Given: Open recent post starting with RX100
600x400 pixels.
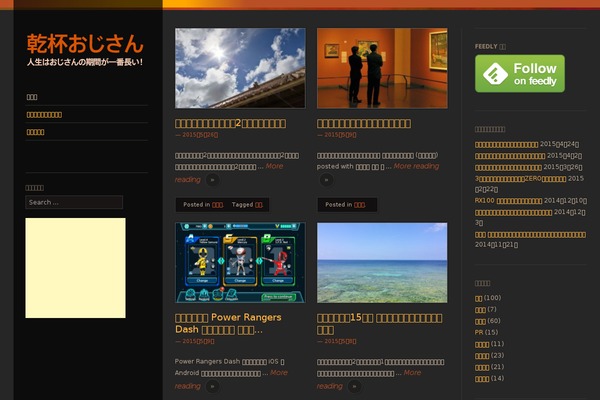Looking at the screenshot, I should coord(508,201).
